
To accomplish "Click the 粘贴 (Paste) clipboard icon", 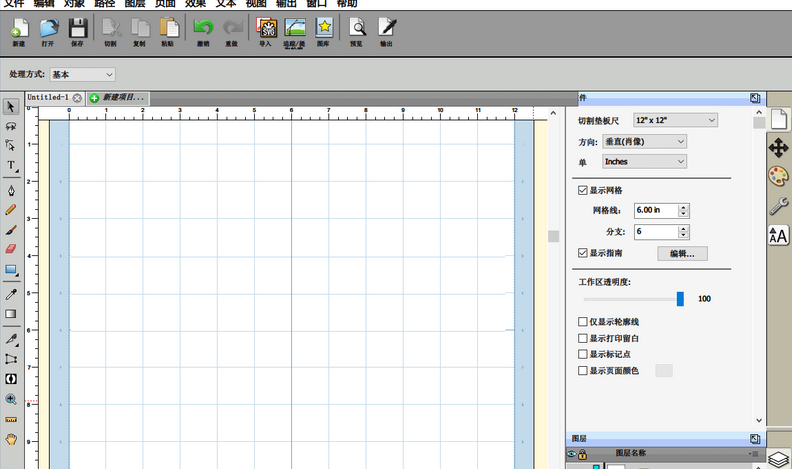I will tap(169, 28).
